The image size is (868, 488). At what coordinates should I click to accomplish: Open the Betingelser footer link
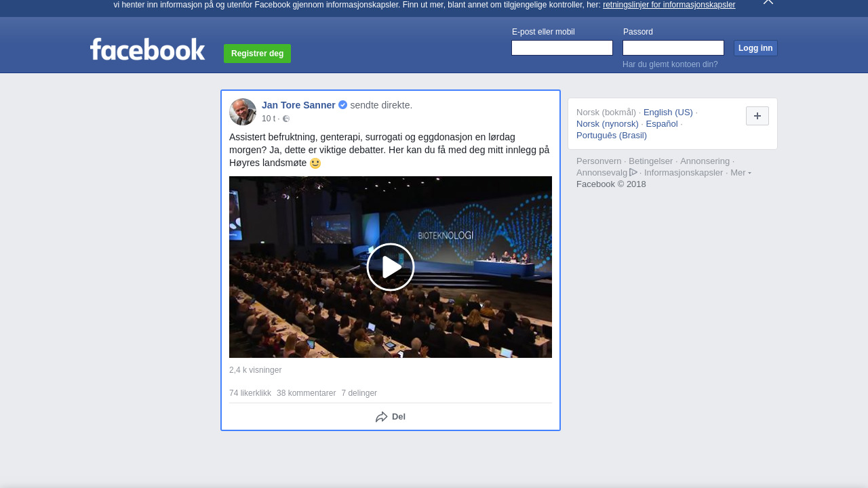(x=651, y=161)
